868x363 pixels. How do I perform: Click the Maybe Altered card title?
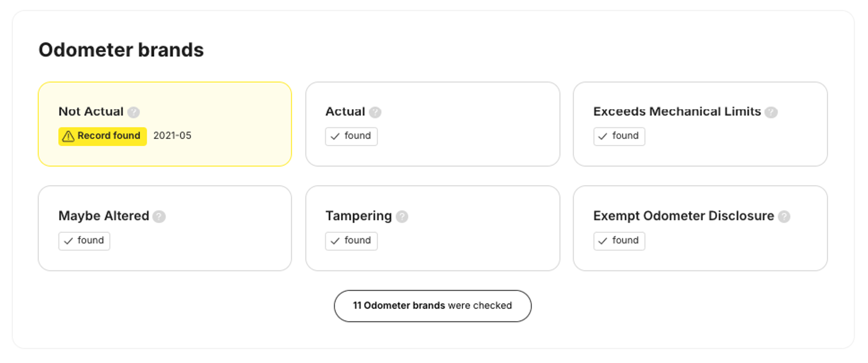coord(103,216)
